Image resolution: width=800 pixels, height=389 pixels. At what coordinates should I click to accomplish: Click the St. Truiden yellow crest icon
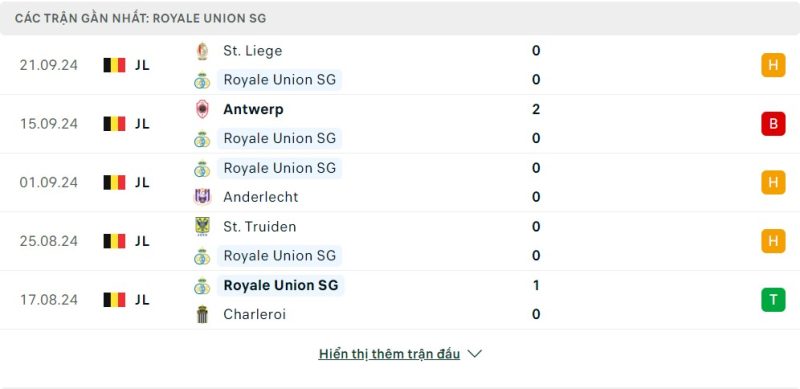203,226
